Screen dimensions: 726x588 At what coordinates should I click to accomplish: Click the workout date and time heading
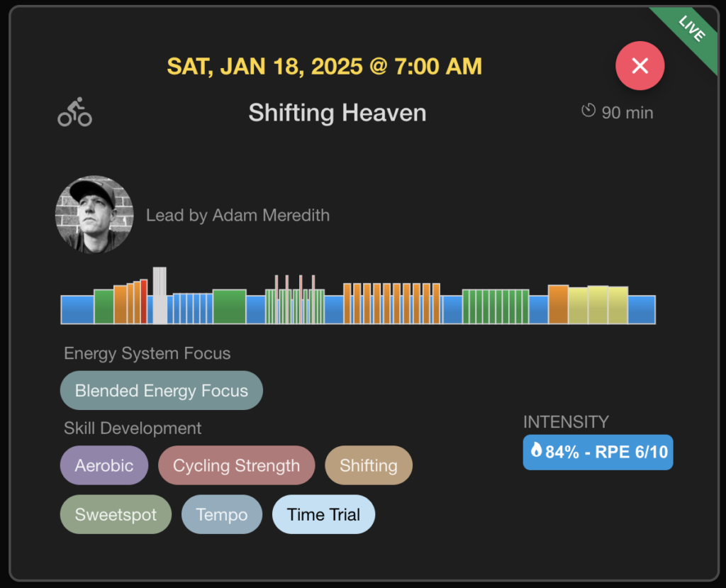coord(324,67)
